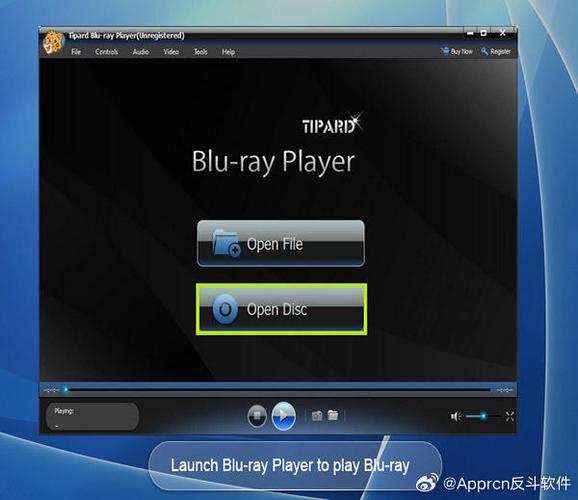578x500 pixels.
Task: Open the snapshot folder icon
Action: (x=333, y=415)
